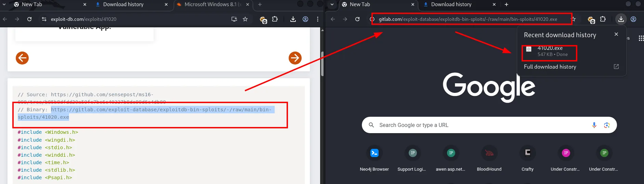The width and height of the screenshot is (644, 184).
Task: Open the Neo4j Browser shortcut
Action: tap(374, 159)
